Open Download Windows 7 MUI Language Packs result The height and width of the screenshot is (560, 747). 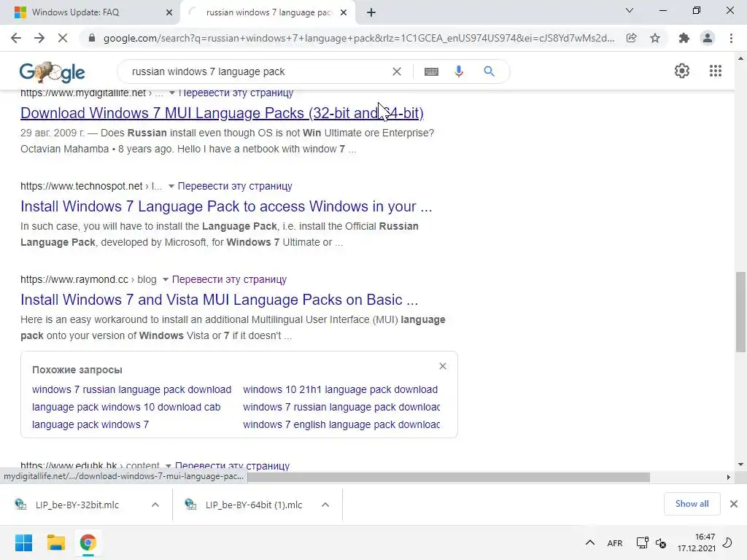[x=222, y=113]
